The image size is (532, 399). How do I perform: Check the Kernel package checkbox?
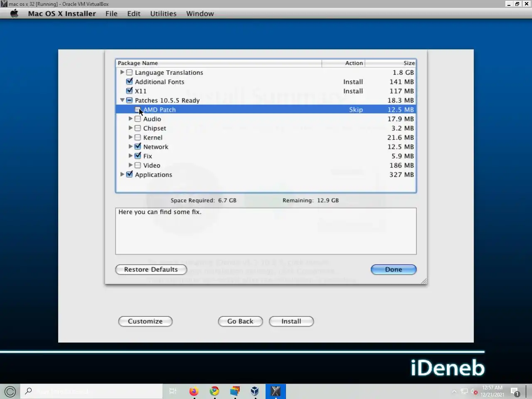coord(138,137)
